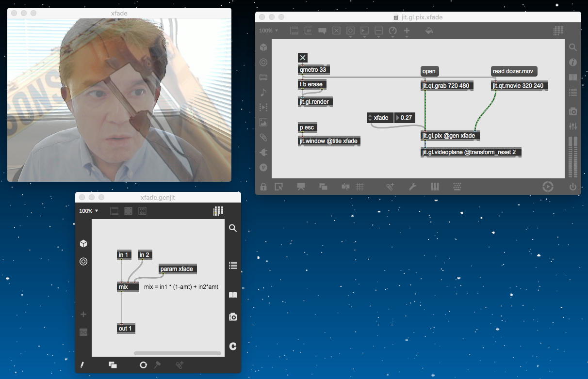Open the search magnifier in xfade.genjit sidebar
Image resolution: width=588 pixels, height=379 pixels.
click(x=233, y=228)
